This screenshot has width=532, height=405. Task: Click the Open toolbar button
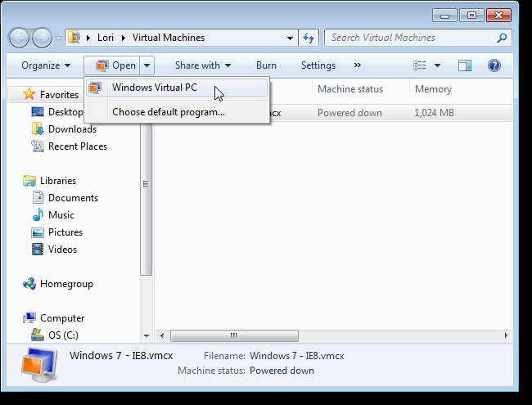(x=112, y=65)
